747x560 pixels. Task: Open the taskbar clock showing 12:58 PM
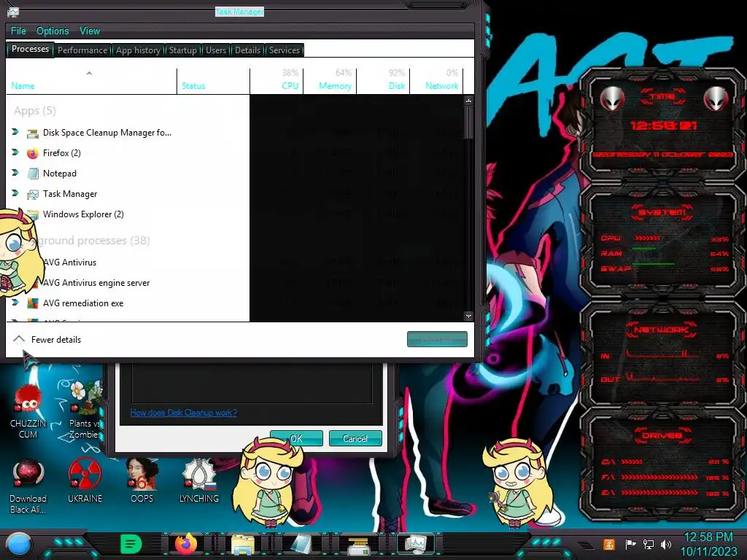click(x=708, y=544)
